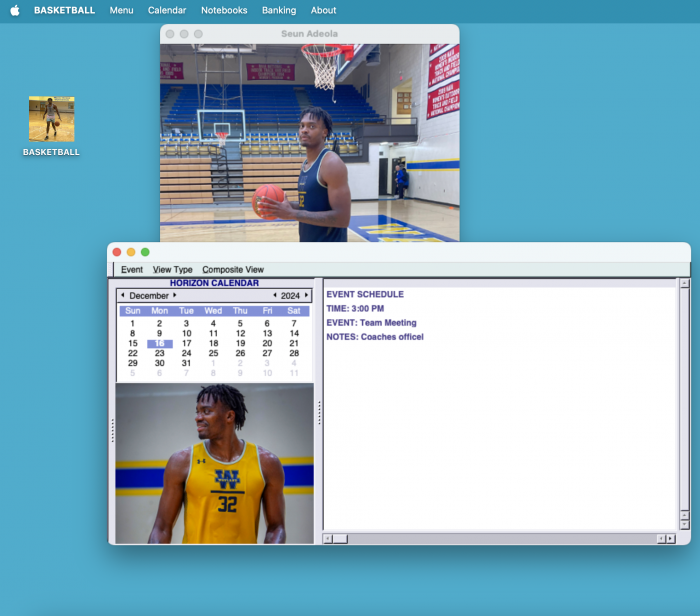Open the Banking menu
This screenshot has height=616, width=700.
pos(279,10)
